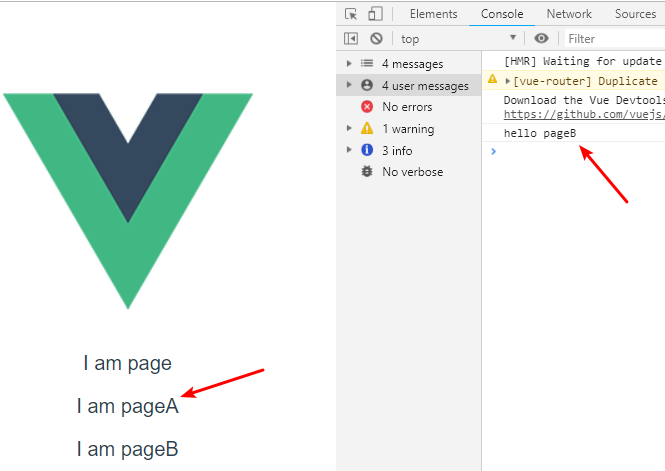Click the 'I am pageB' link
The width and height of the screenshot is (665, 471).
click(128, 449)
